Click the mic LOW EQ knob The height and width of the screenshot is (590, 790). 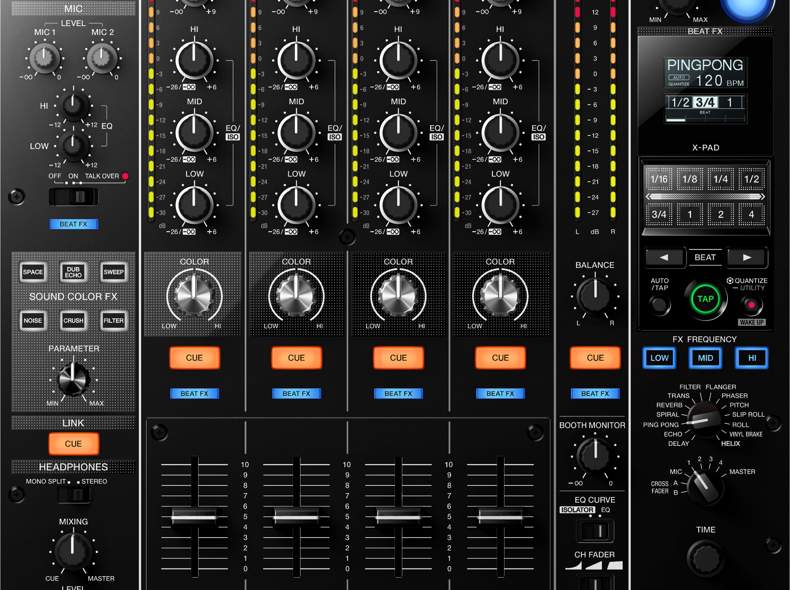(74, 146)
